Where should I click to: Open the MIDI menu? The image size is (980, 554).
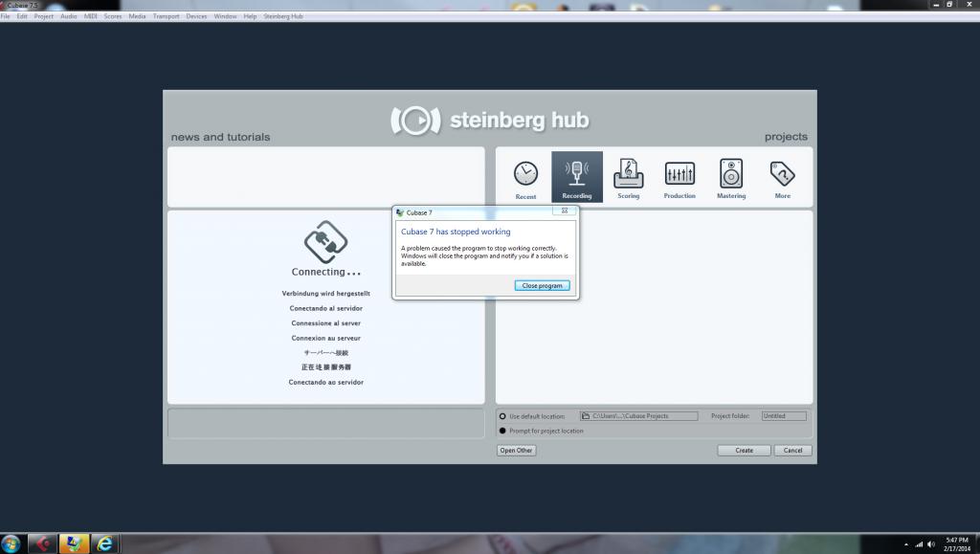(91, 16)
